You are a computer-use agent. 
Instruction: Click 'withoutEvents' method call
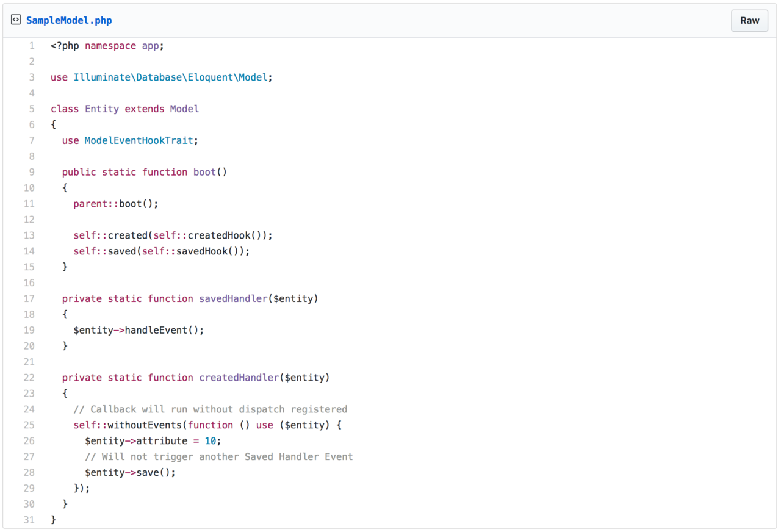(x=145, y=425)
